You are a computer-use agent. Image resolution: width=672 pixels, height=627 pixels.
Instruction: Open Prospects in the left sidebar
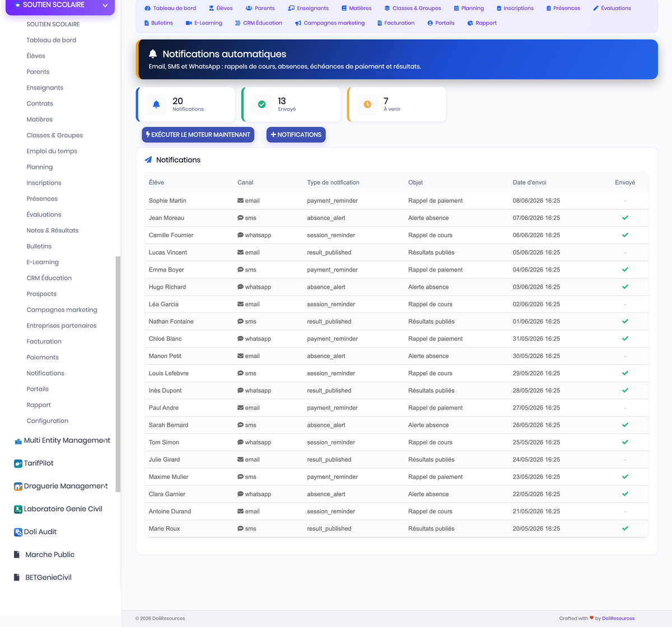coord(41,294)
